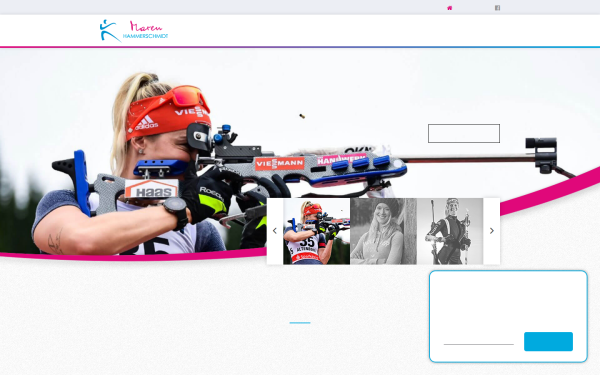The width and height of the screenshot is (600, 375).
Task: Show previous thumbnails with left arrow
Action: coord(274,231)
